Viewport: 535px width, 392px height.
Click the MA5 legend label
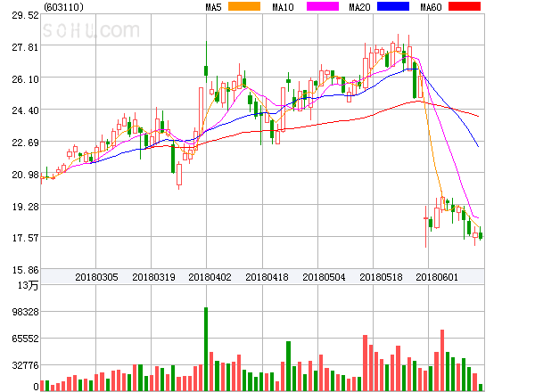pos(214,7)
